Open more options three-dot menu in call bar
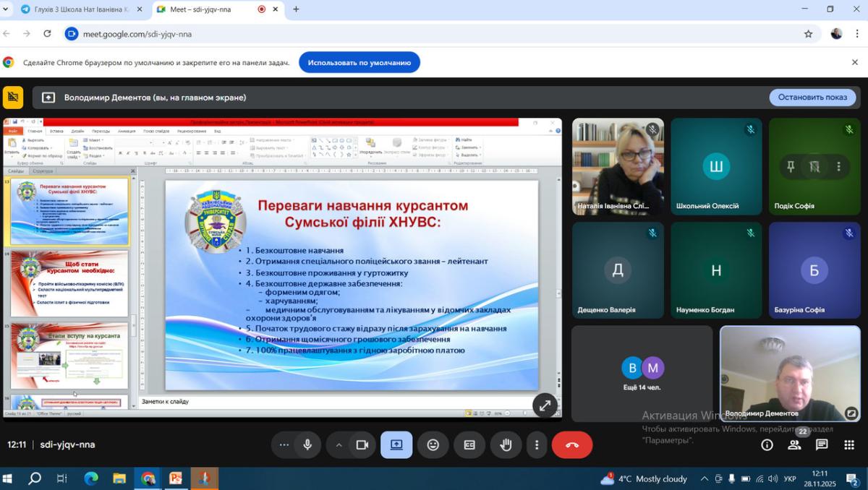Image resolution: width=868 pixels, height=490 pixels. (536, 445)
